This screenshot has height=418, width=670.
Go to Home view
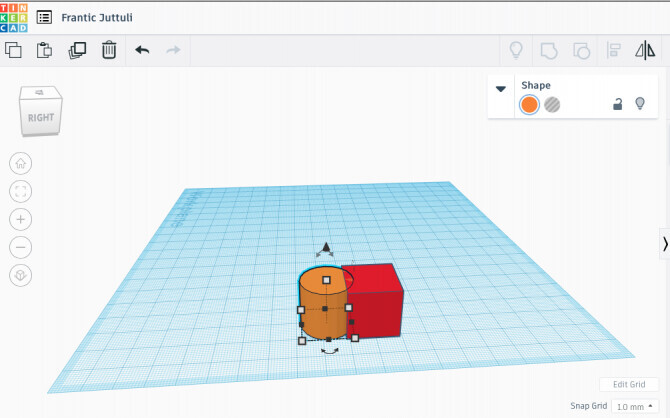pyautogui.click(x=21, y=163)
